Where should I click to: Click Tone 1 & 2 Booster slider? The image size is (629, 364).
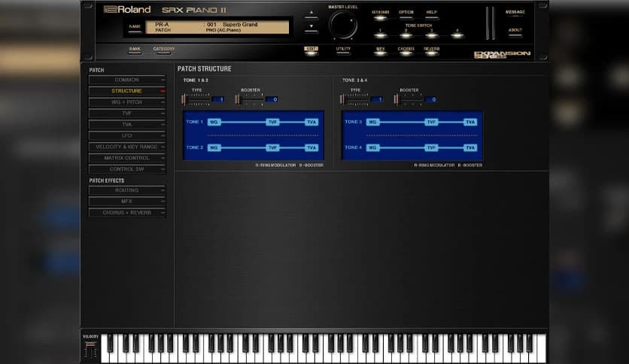(x=250, y=99)
